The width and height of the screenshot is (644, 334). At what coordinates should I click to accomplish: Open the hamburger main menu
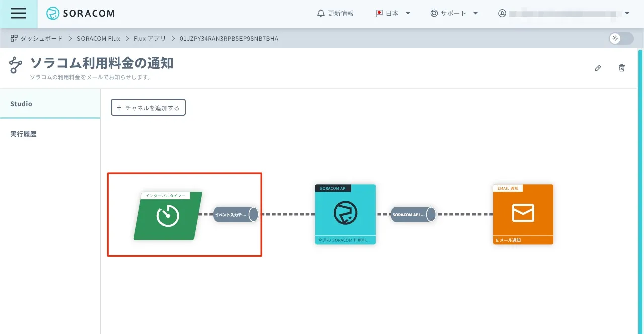pyautogui.click(x=18, y=14)
